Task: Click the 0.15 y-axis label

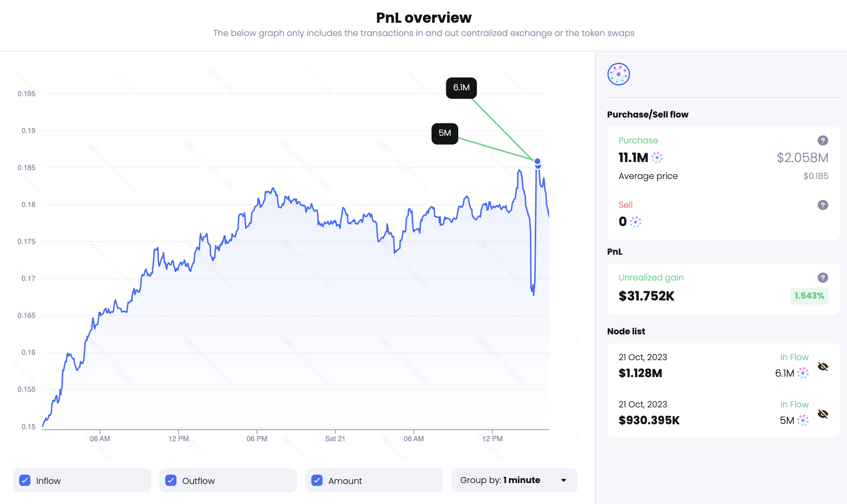Action: pos(28,427)
